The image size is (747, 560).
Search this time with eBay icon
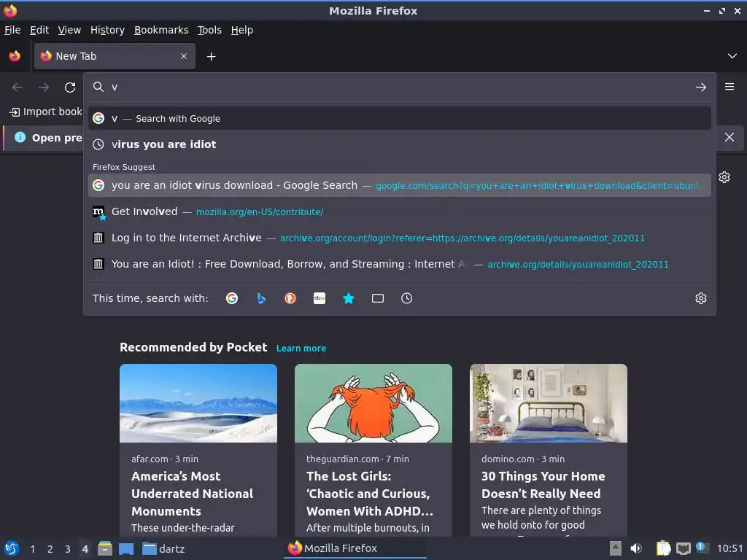click(320, 298)
